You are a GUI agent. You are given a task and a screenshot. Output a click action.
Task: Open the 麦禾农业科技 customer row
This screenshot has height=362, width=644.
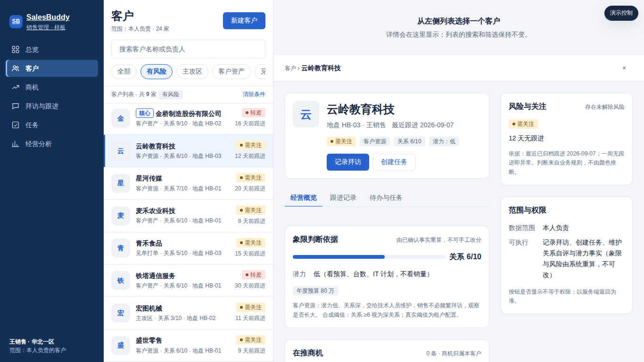tap(188, 216)
